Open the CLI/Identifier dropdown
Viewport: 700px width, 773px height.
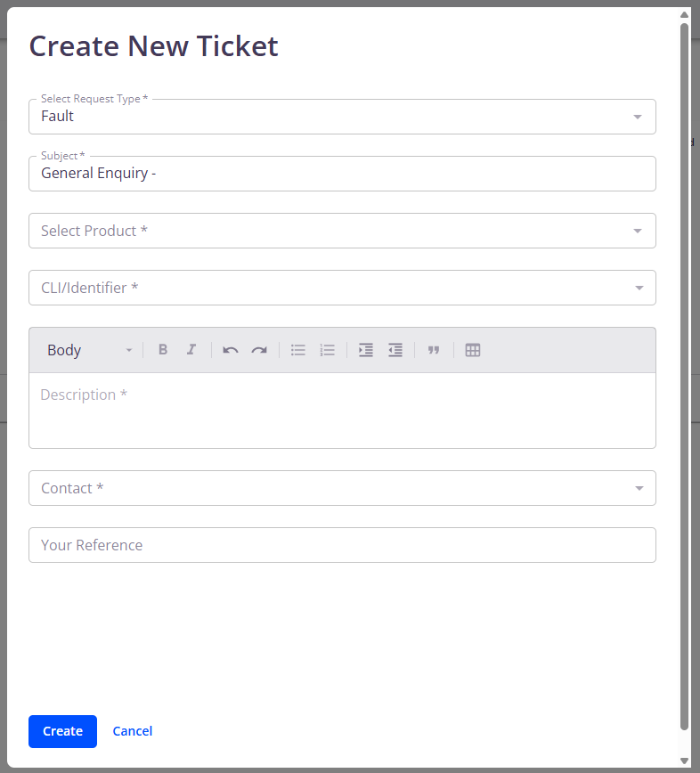(342, 288)
